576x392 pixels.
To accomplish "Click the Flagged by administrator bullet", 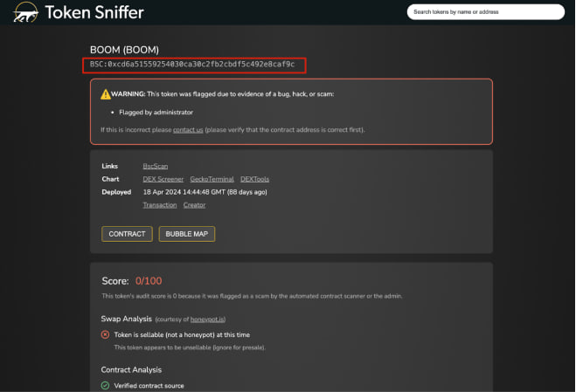I will tap(156, 113).
